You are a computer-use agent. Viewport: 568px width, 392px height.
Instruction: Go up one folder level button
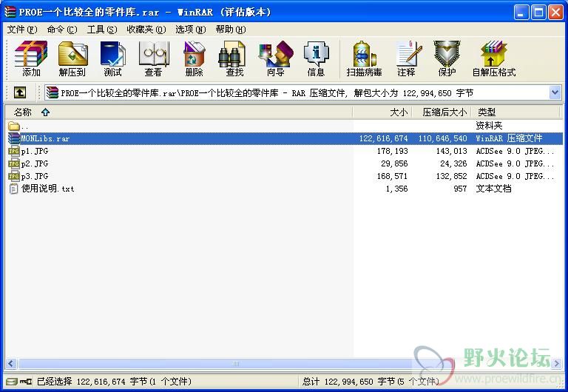(x=20, y=92)
